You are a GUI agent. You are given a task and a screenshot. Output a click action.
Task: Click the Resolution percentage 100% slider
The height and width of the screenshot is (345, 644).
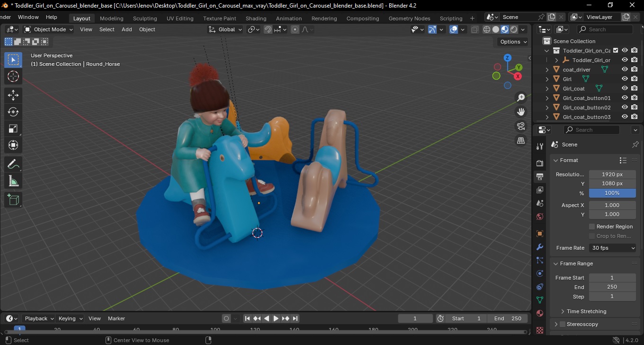612,193
